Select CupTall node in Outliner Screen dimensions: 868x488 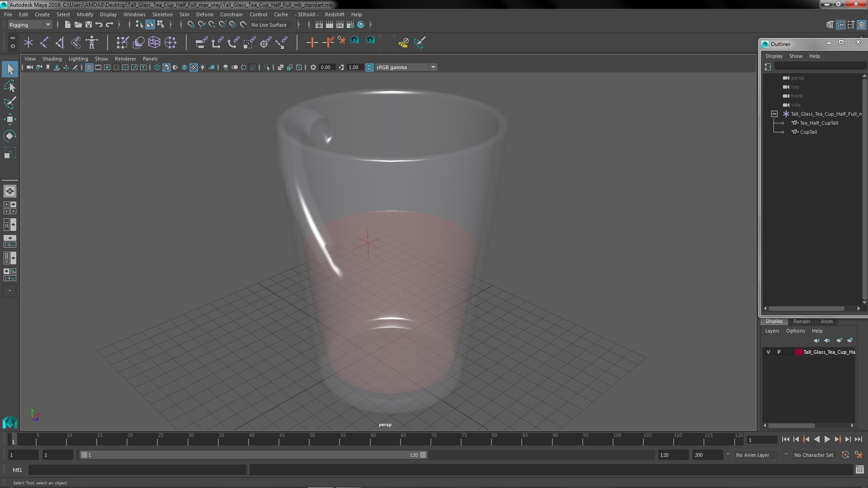(x=808, y=132)
